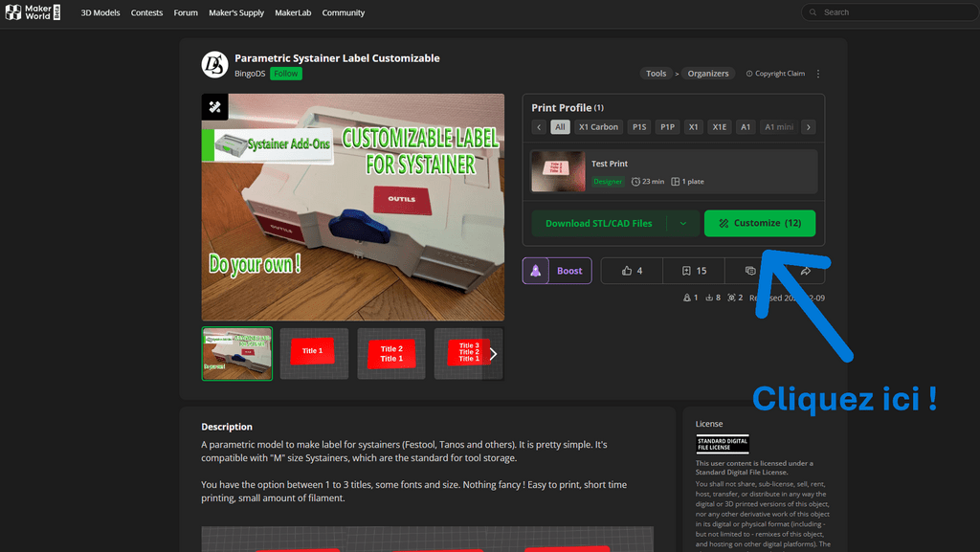Filter print profiles by A1
The height and width of the screenshot is (552, 980).
click(746, 127)
